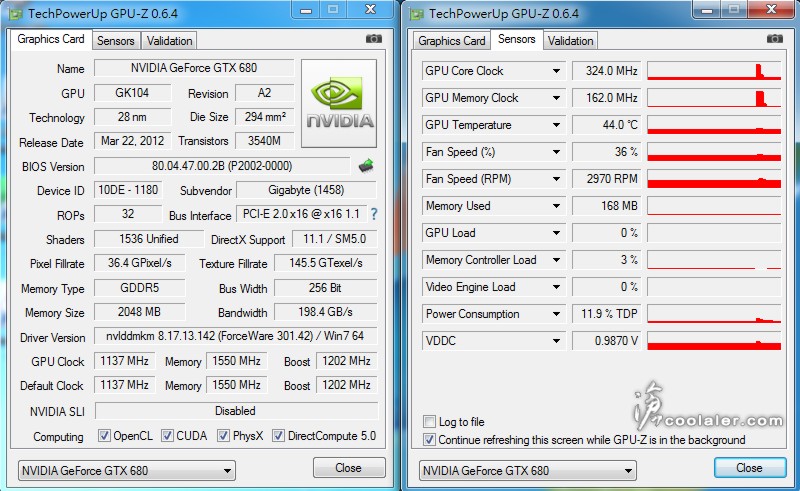This screenshot has height=491, width=800.
Task: Toggle the PhysX checkbox
Action: point(223,436)
